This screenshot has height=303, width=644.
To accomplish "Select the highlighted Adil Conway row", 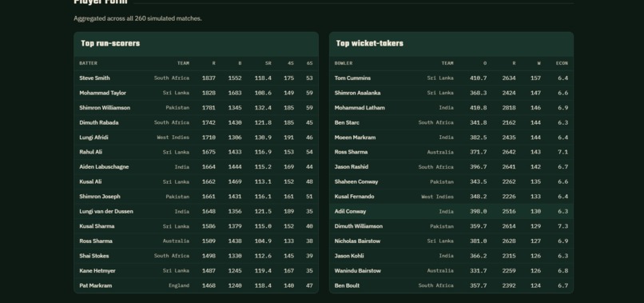I will [x=451, y=211].
